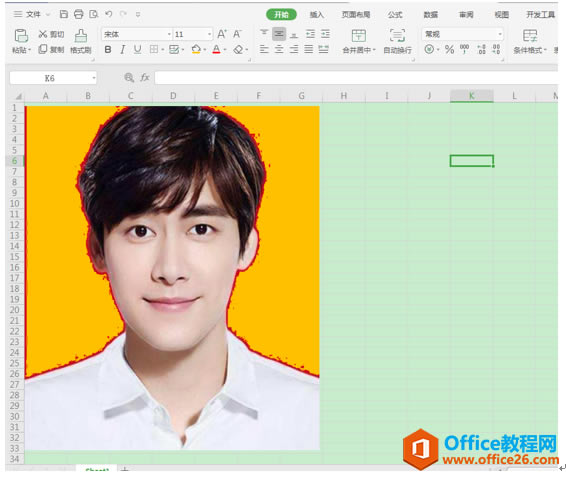The width and height of the screenshot is (566, 477).
Task: Click the magnifier icon beside fx
Action: (129, 77)
